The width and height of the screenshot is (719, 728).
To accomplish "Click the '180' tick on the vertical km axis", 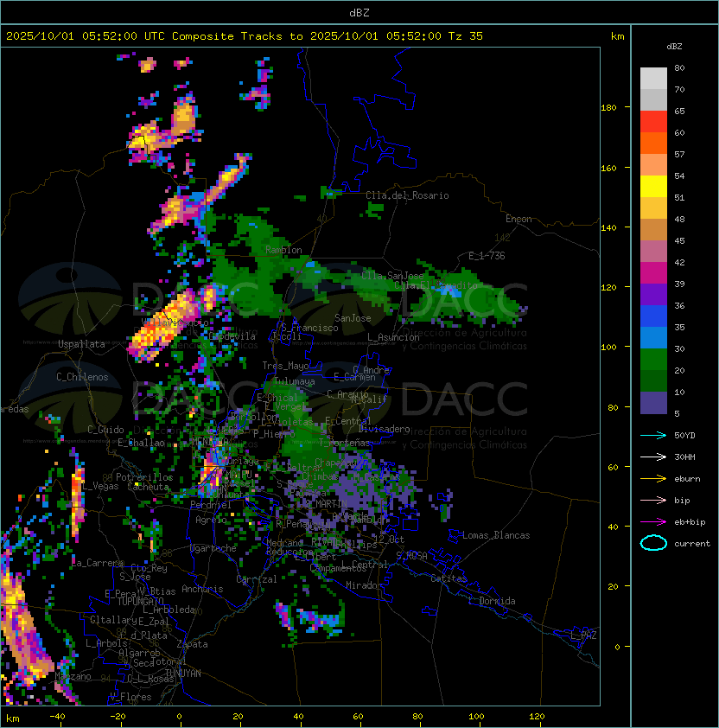I will click(608, 108).
